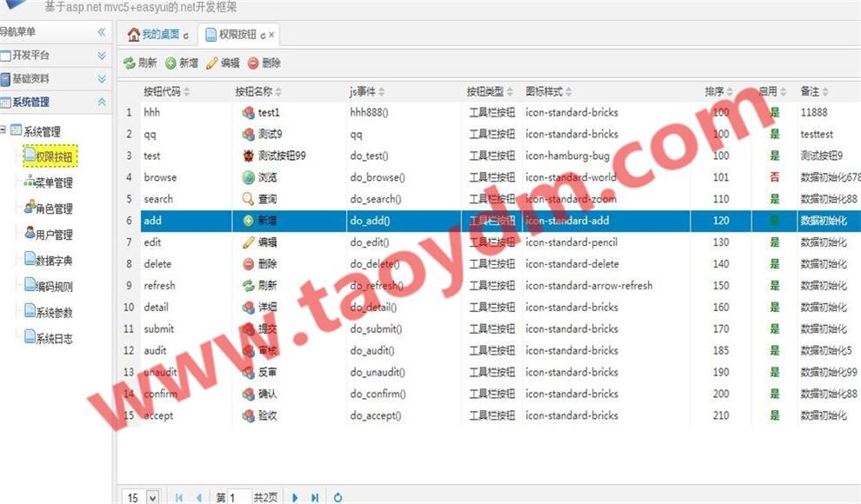Open 用户管理 in the tree
Viewport: 861px width, 504px height.
[x=49, y=234]
